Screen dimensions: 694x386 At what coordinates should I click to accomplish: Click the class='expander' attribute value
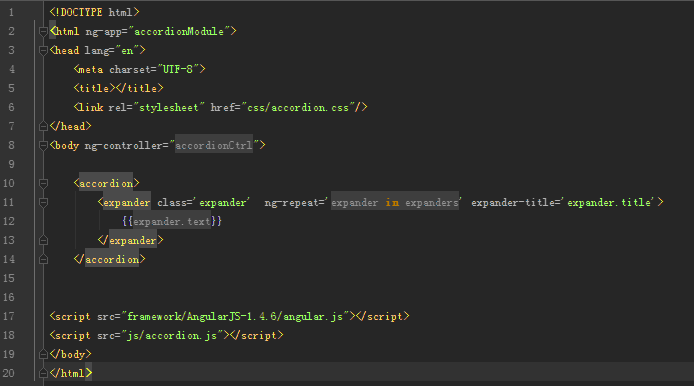pos(222,202)
